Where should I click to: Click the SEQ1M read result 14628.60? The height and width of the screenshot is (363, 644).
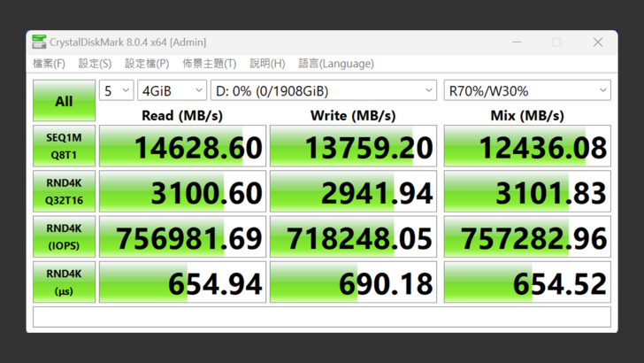[181, 147]
